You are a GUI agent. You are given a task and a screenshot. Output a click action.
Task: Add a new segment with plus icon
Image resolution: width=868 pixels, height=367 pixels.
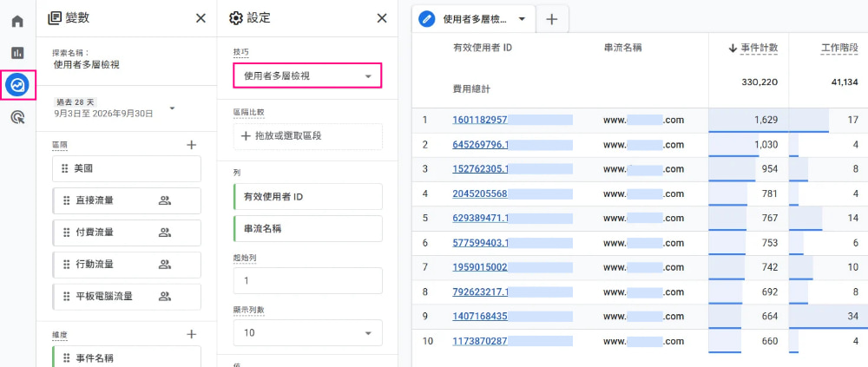[x=192, y=145]
